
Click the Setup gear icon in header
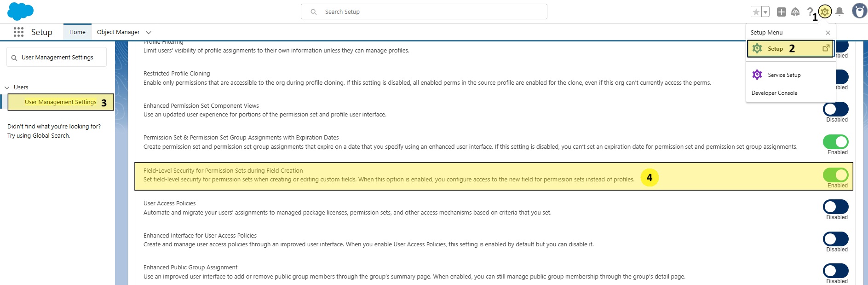pos(825,12)
